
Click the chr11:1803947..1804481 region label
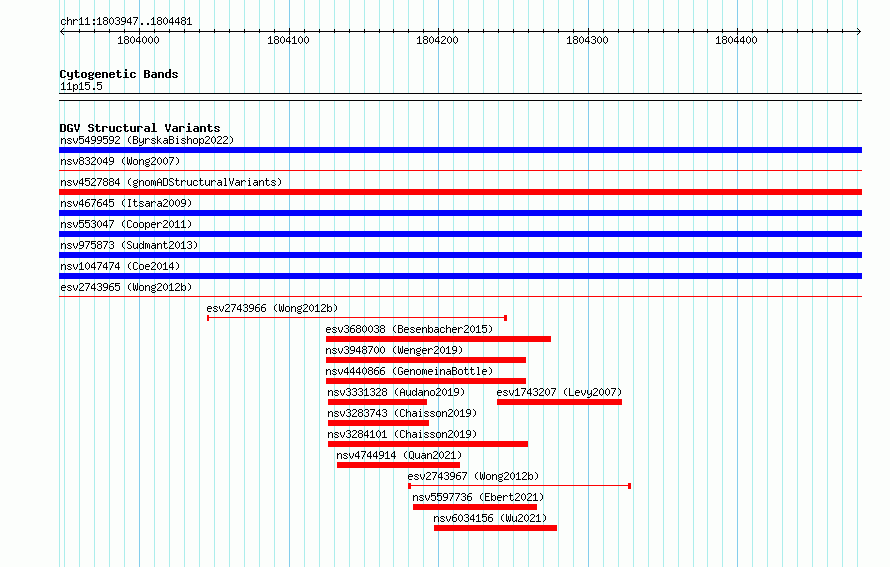126,22
